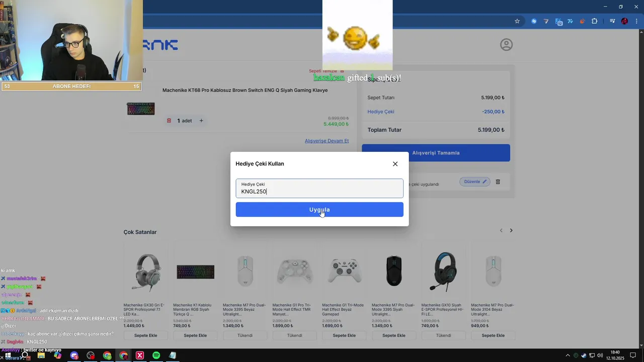644x362 pixels.
Task: Open the media controls music icon
Action: click(x=612, y=21)
